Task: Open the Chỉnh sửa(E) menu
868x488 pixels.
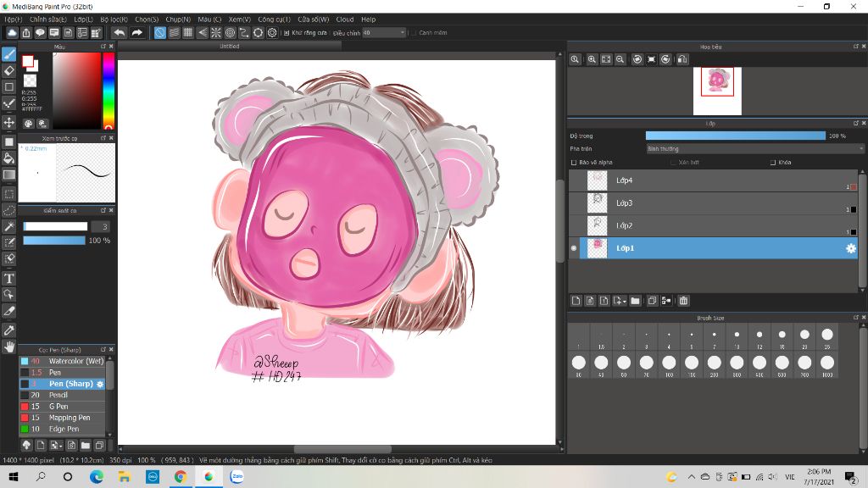Action: click(48, 19)
